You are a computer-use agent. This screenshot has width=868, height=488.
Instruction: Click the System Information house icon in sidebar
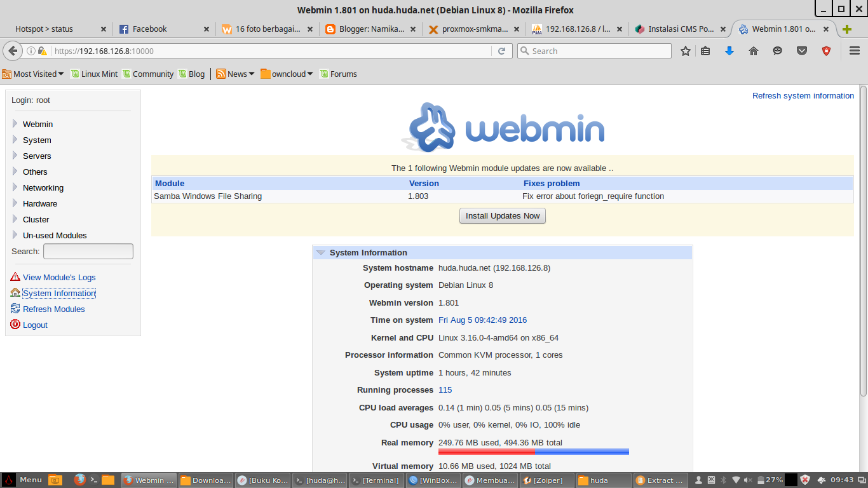15,293
